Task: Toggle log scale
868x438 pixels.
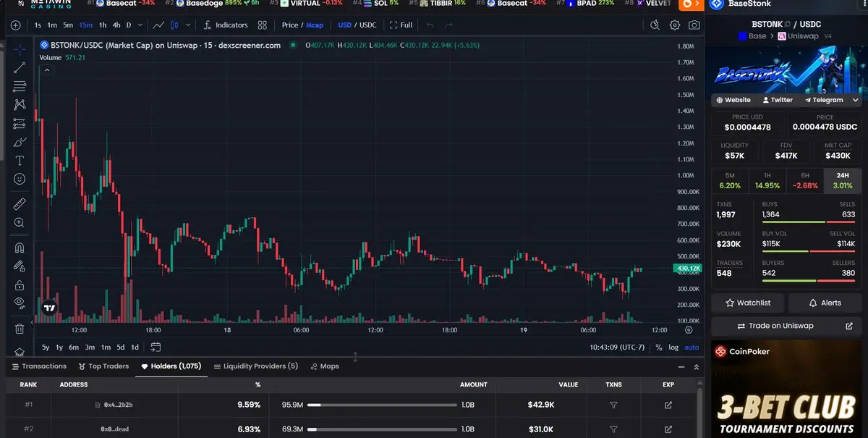Action: [673, 347]
